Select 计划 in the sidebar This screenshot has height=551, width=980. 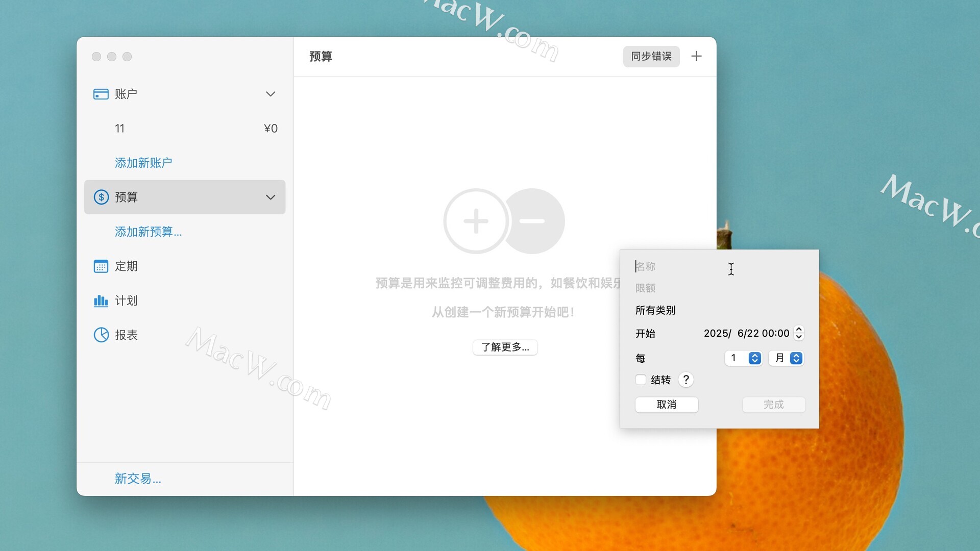pos(185,300)
